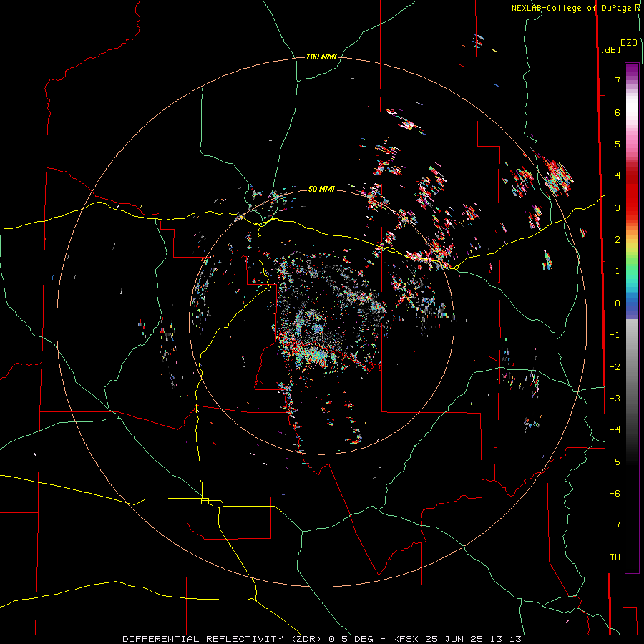644x644 pixels.
Task: Click the KFSX 25 JUN 25 13:13 timestamp
Action: coord(457,639)
